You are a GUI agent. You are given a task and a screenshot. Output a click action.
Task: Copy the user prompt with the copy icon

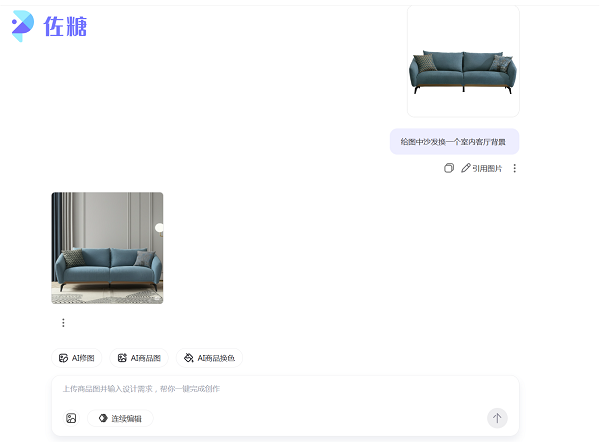pos(449,168)
